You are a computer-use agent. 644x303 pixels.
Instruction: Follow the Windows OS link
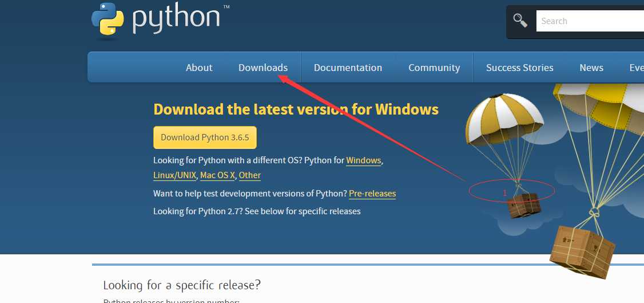tap(364, 160)
